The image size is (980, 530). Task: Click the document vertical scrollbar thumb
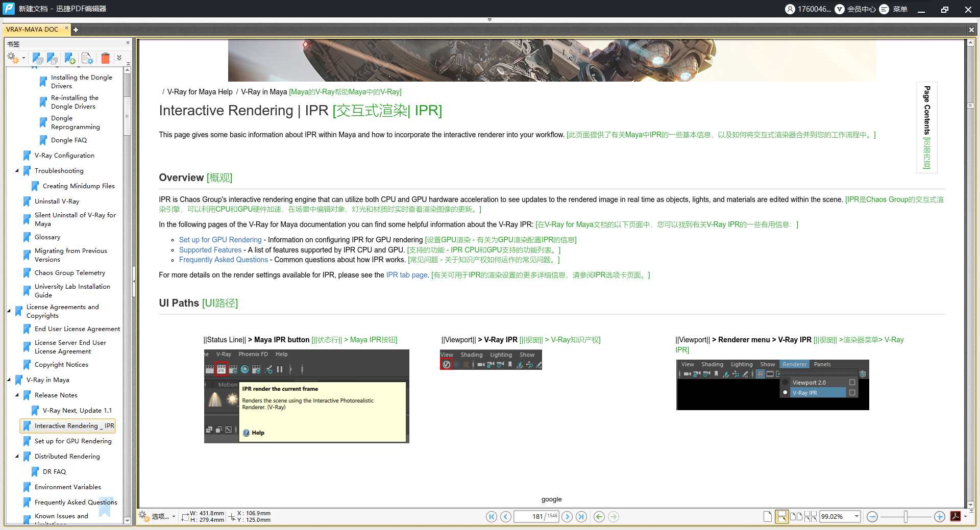click(970, 106)
